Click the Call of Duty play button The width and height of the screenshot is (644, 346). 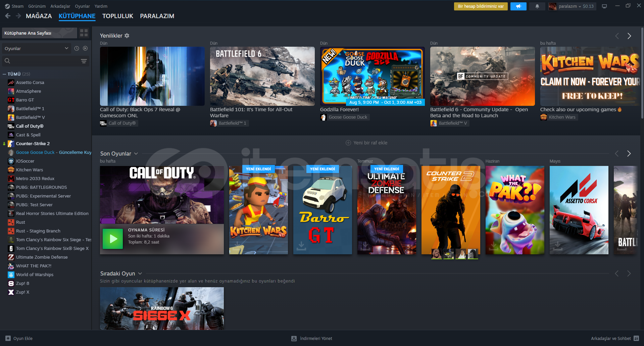(113, 239)
